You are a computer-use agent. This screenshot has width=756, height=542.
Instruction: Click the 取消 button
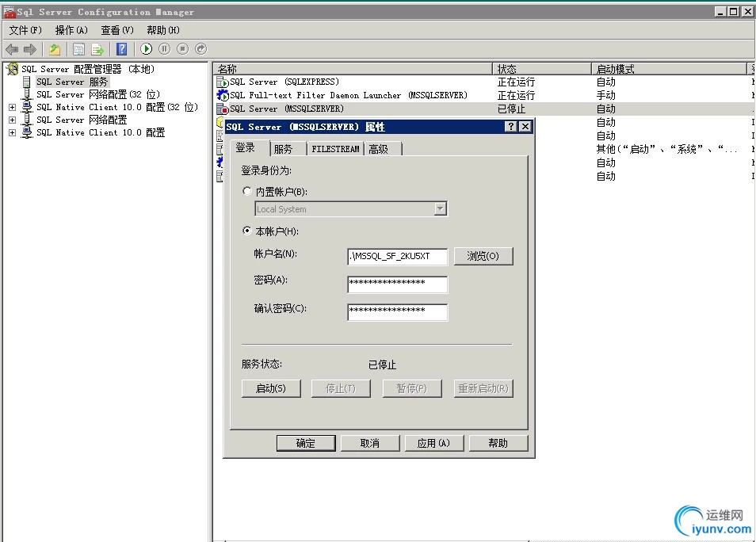(370, 443)
